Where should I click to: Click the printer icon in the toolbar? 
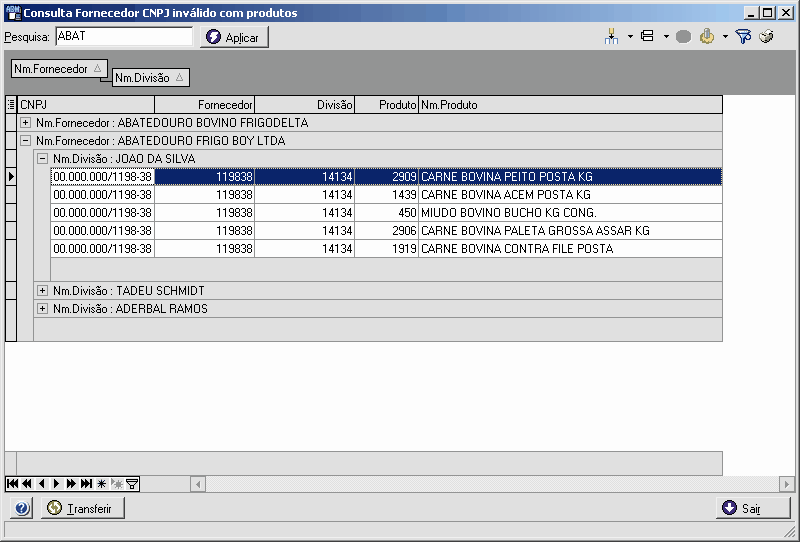coord(766,36)
